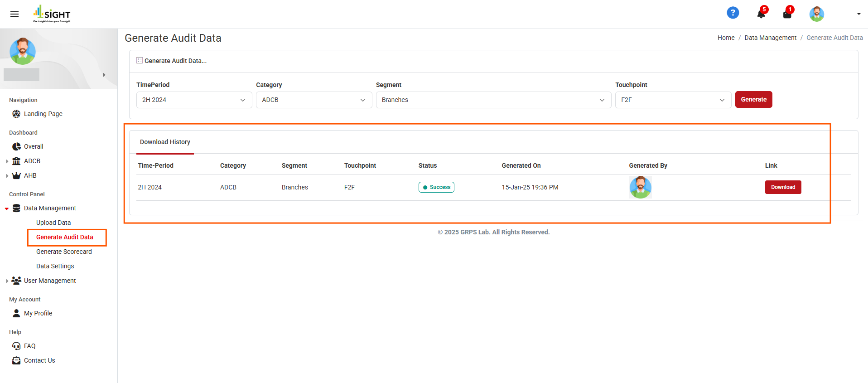The width and height of the screenshot is (868, 383).
Task: Select Generate Audit Data in sidebar
Action: click(65, 237)
